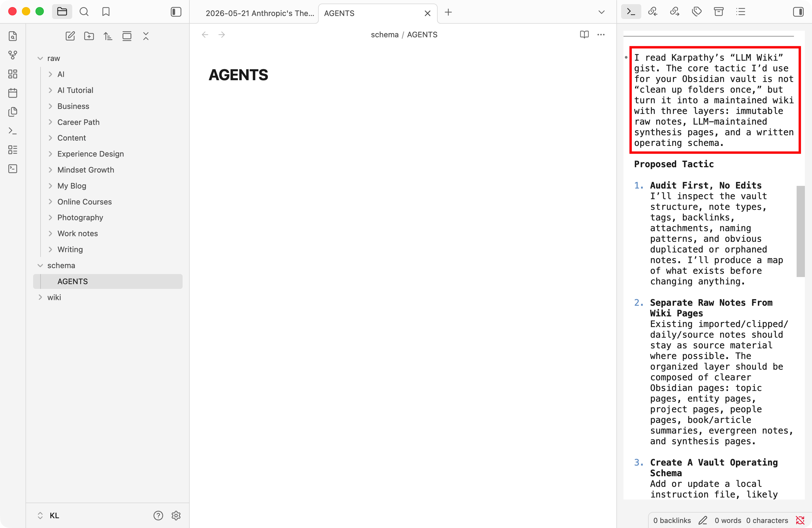Click the sync status icon

[800, 520]
